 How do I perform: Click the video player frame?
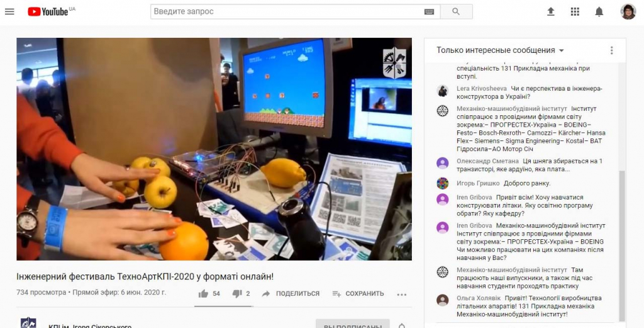[x=214, y=149]
